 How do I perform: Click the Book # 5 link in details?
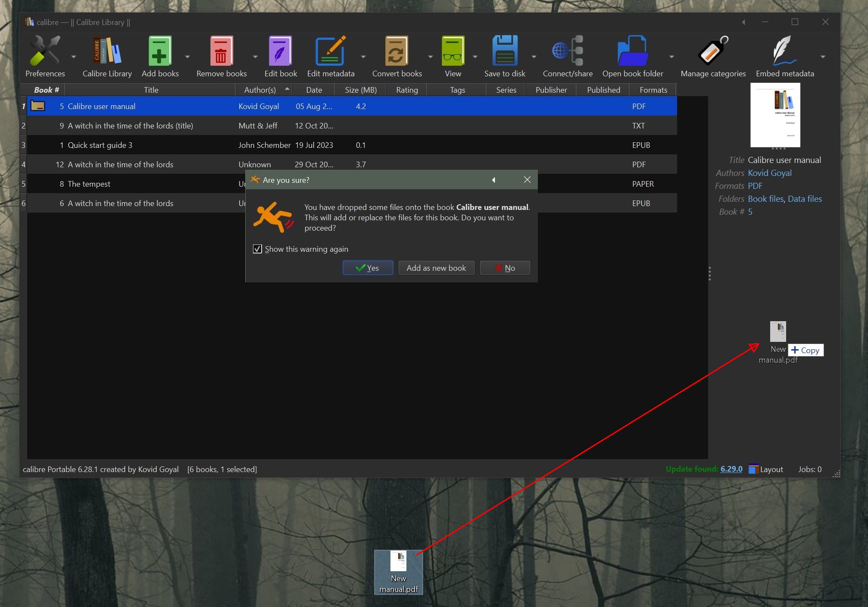[750, 212]
